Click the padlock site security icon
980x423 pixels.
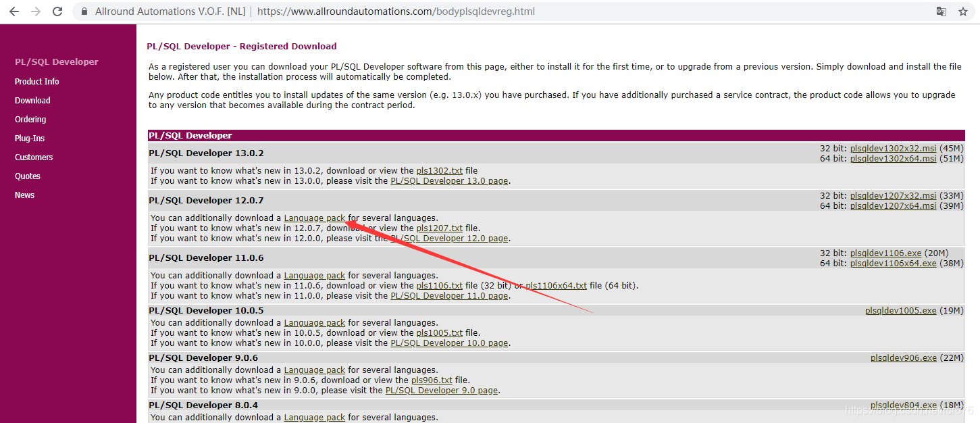84,12
